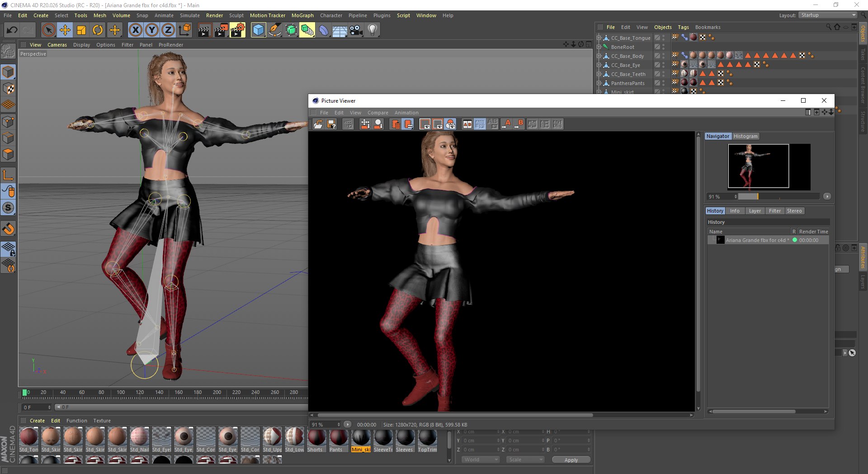Screen dimensions: 868x474
Task: Click Open Image icon in Picture Viewer
Action: pyautogui.click(x=318, y=124)
